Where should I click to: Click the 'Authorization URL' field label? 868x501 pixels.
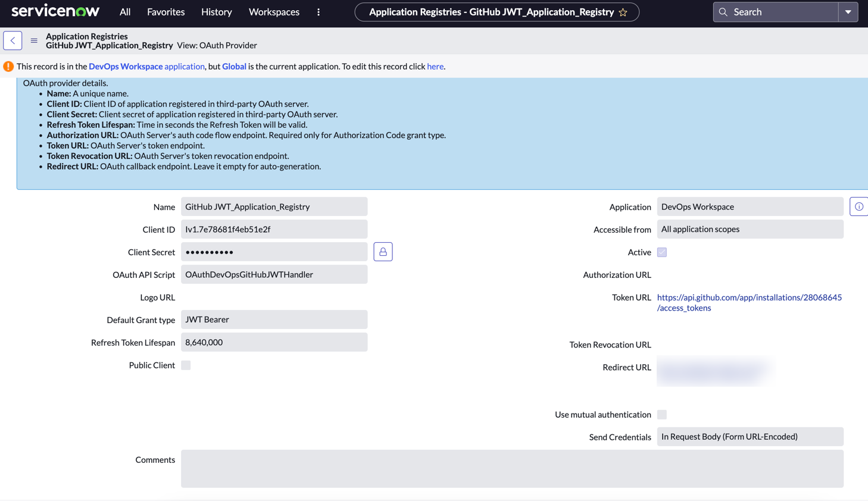[617, 275]
